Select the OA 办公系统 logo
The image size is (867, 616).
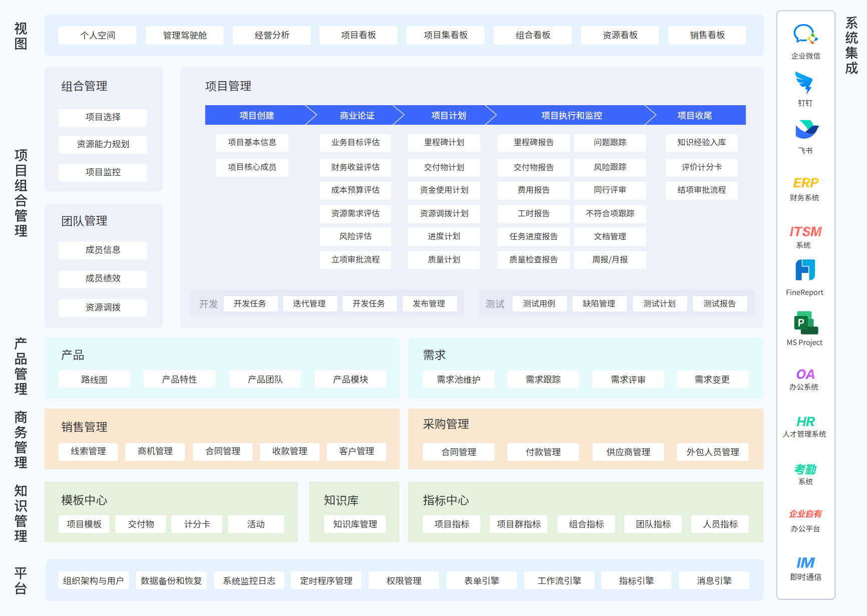click(x=805, y=374)
